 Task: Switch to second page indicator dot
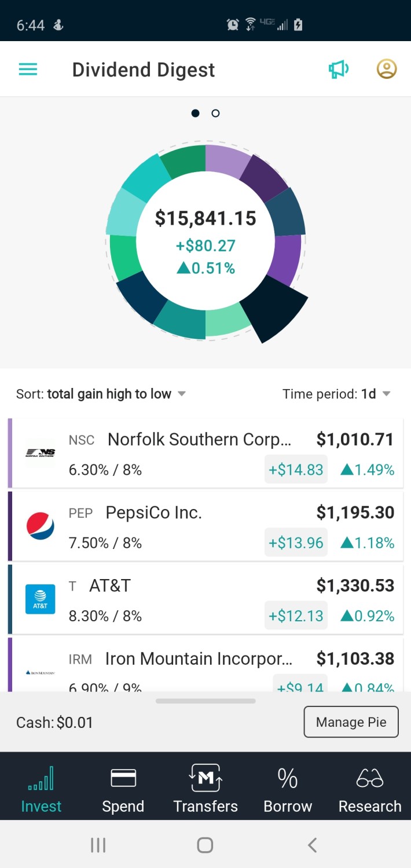215,113
